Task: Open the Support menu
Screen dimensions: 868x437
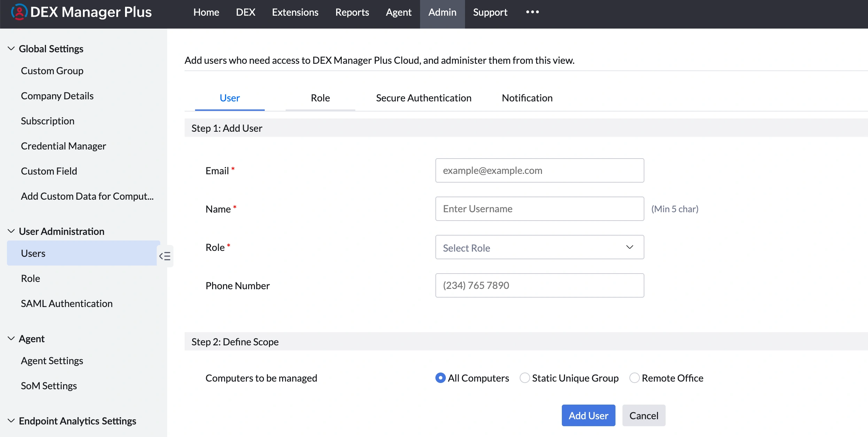Action: pos(490,12)
